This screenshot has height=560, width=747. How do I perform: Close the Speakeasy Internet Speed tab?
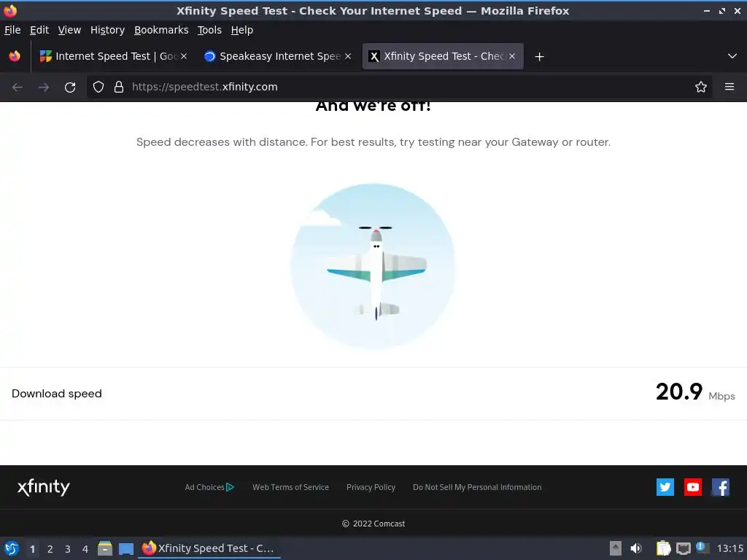tap(348, 56)
